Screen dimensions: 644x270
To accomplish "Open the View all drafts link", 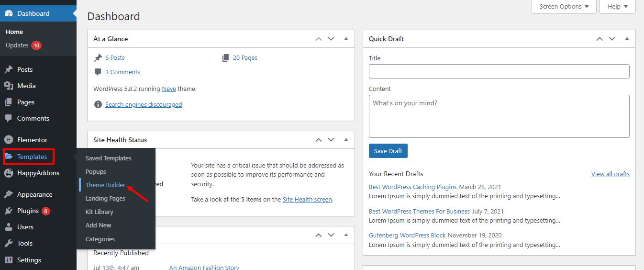I will [610, 174].
